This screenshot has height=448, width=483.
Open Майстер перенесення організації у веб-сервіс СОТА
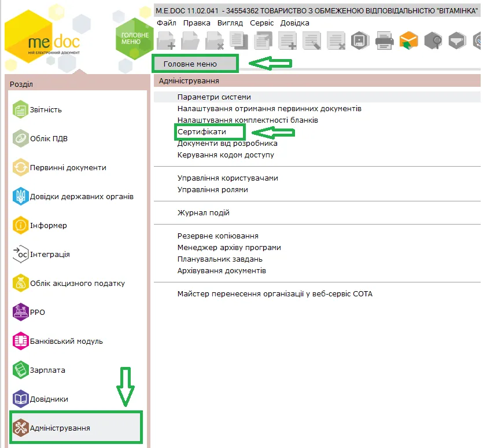pos(275,293)
